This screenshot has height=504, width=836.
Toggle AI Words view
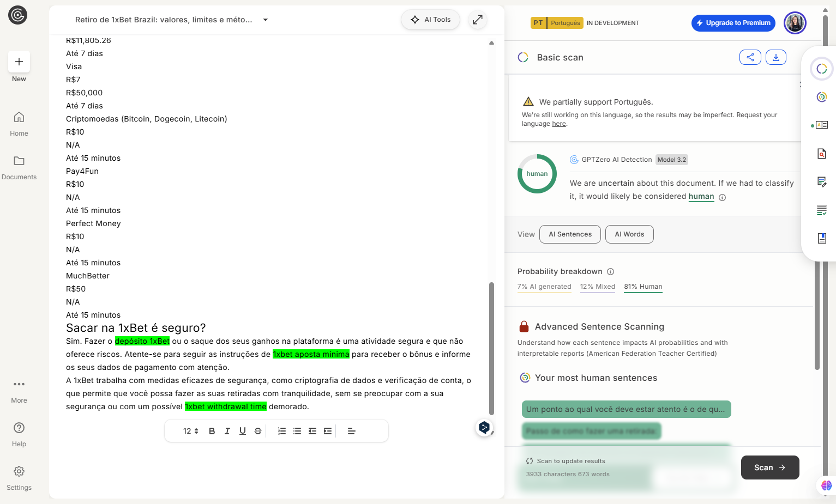tap(629, 234)
